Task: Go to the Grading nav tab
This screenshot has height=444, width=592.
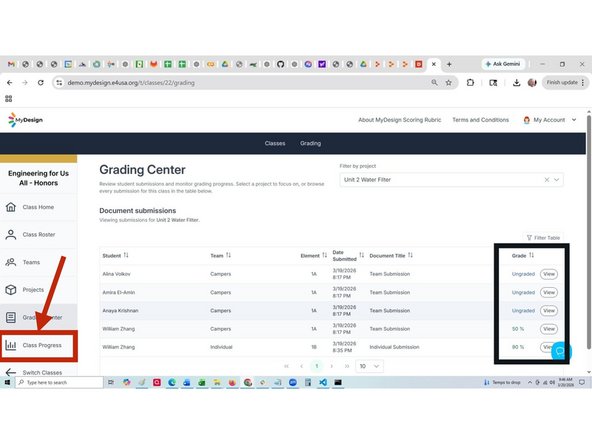Action: click(x=310, y=143)
